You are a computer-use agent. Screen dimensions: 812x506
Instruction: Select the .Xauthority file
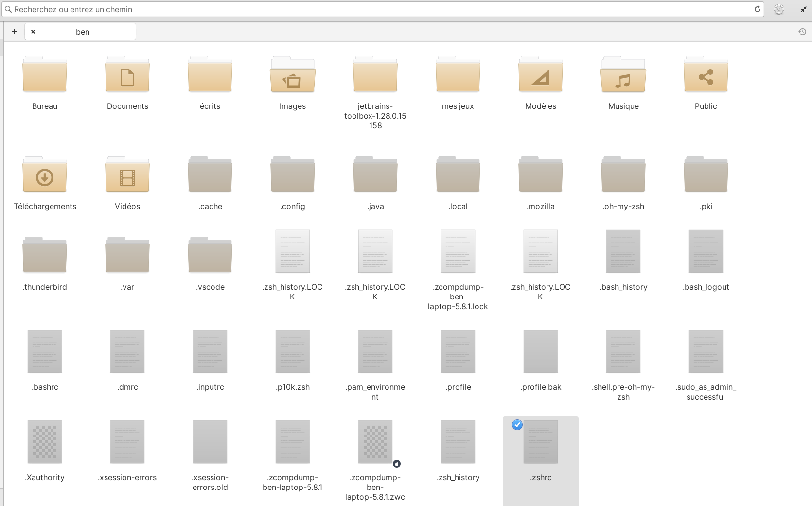[45, 442]
